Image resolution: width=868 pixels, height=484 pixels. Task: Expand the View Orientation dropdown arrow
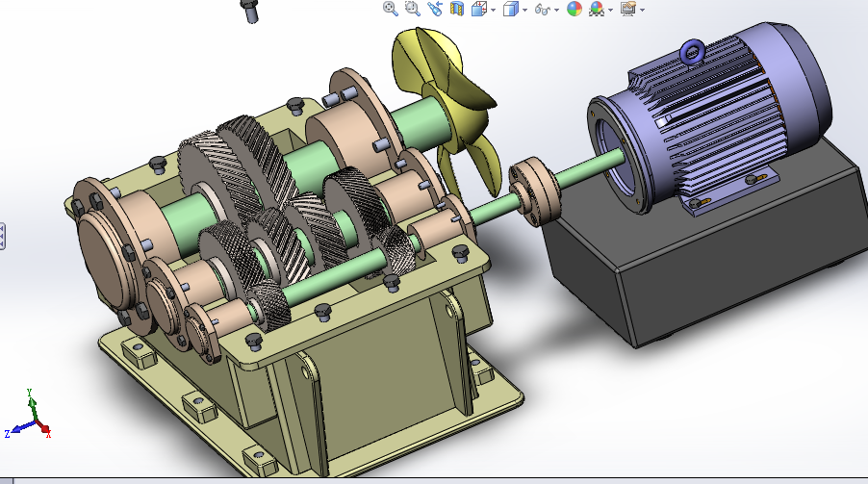tap(493, 10)
